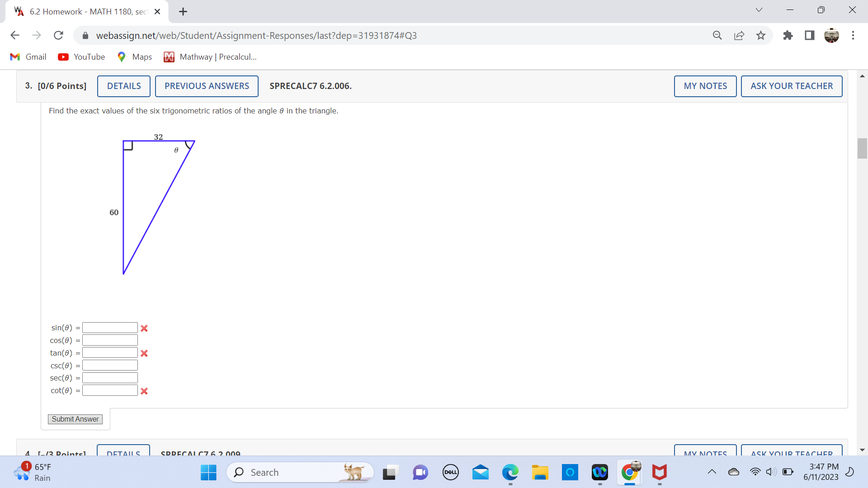Open a new browser tab
Image resolution: width=868 pixels, height=488 pixels.
(x=183, y=12)
